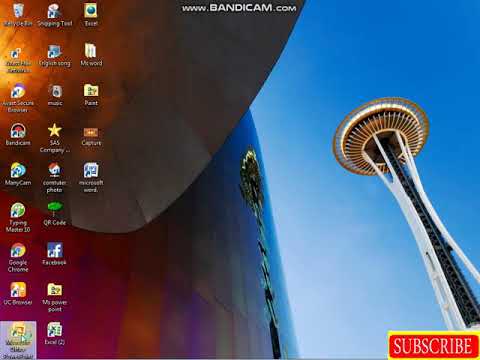Viewport: 480px width, 360px height.
Task: Select the Snipping Tool shortcut
Action: click(x=55, y=15)
